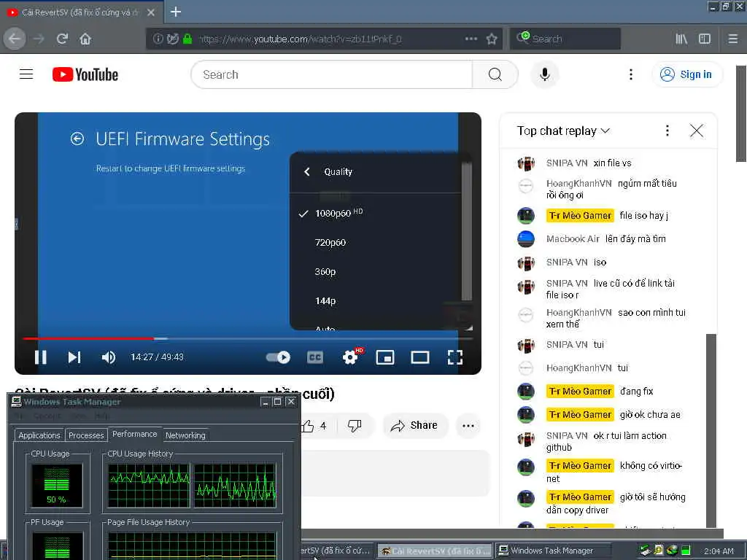
Task: Toggle autoplay switch
Action: click(278, 357)
